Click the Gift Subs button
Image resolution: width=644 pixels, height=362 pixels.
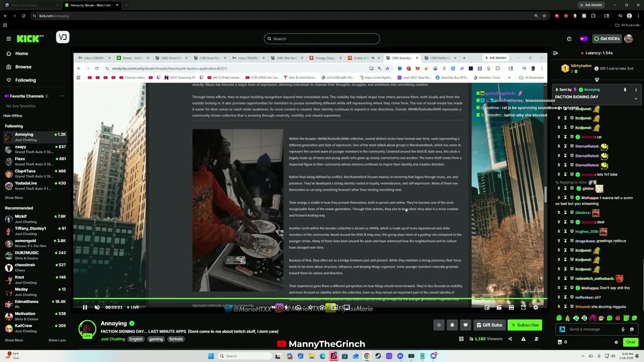click(x=489, y=325)
